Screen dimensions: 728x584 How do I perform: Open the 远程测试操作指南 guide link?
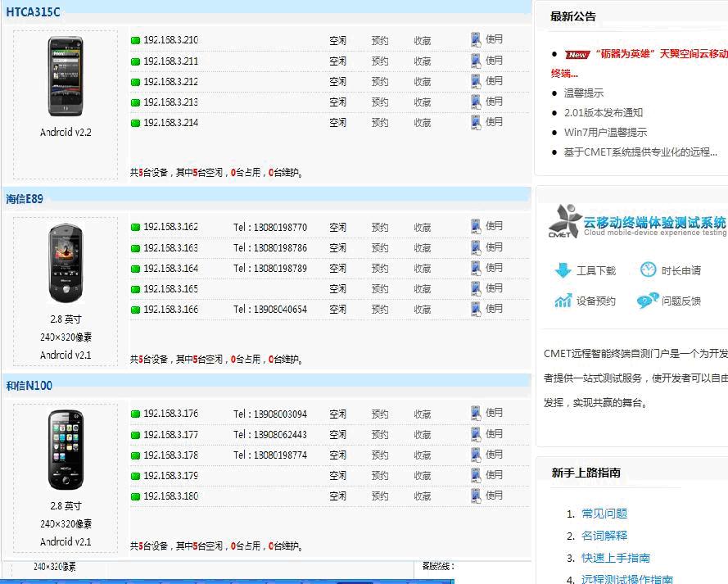click(627, 579)
